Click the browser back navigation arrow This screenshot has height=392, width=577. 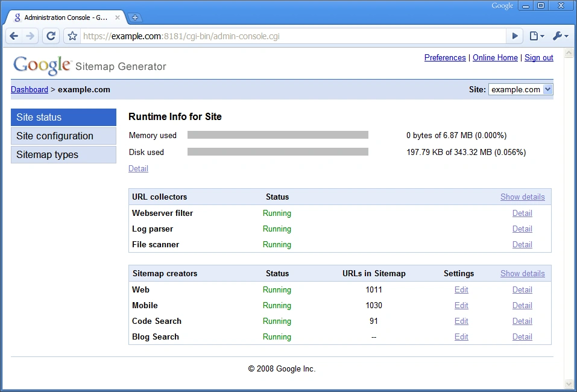14,36
